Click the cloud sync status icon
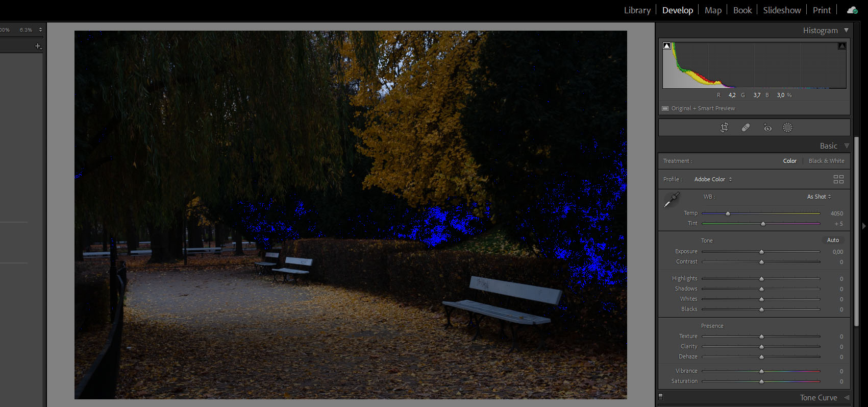This screenshot has width=868, height=407. (852, 10)
